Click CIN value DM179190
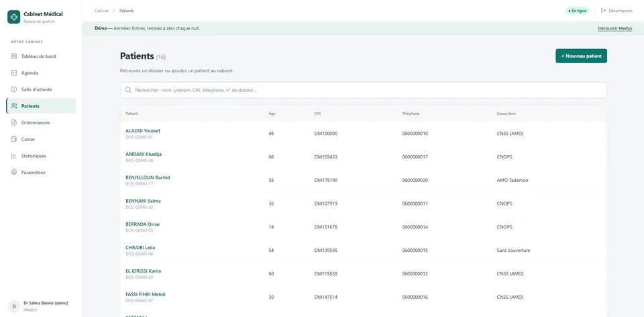Image resolution: width=644 pixels, height=317 pixels. tap(326, 181)
